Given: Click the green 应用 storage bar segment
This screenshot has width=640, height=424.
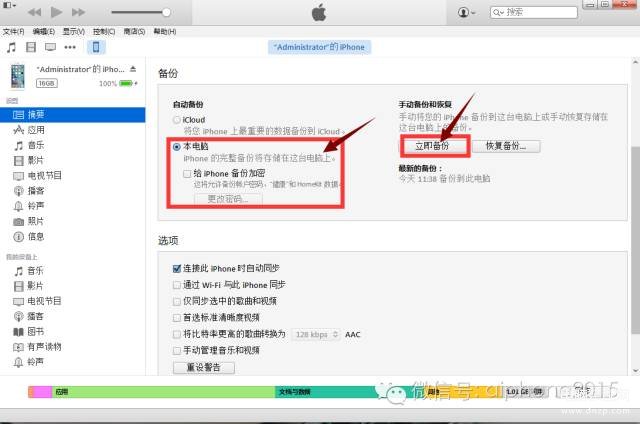Looking at the screenshot, I should click(x=163, y=392).
